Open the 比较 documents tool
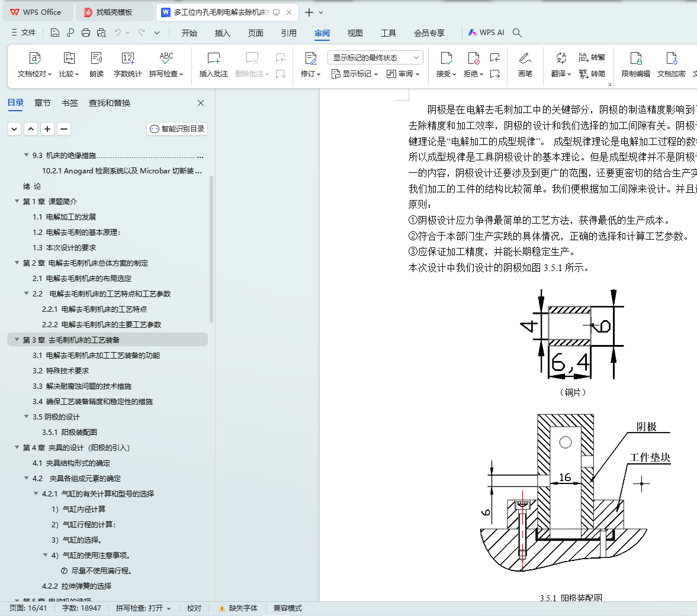Image resolution: width=697 pixels, height=616 pixels. click(x=69, y=65)
